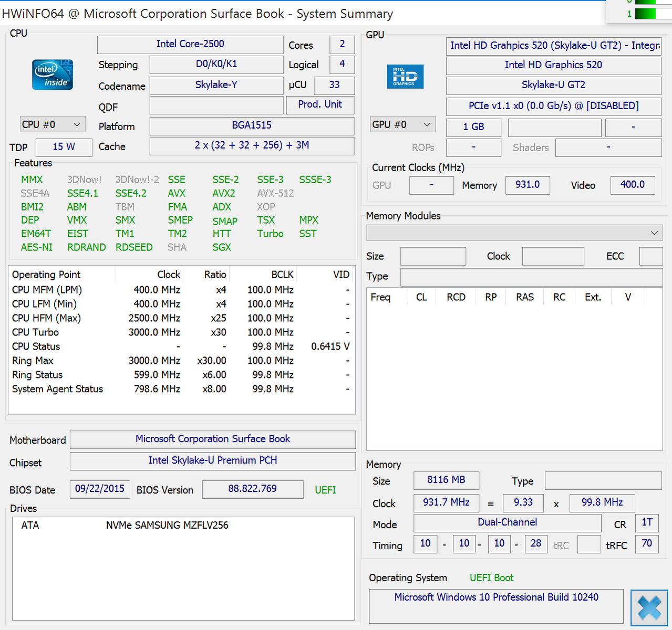
Task: Select the CPU LFM (Min) row
Action: (181, 304)
